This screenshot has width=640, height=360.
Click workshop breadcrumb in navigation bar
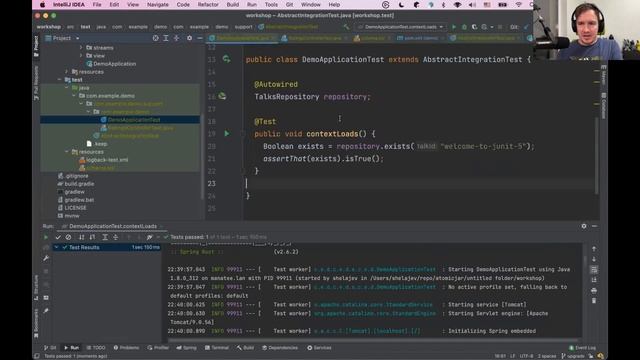(49, 27)
